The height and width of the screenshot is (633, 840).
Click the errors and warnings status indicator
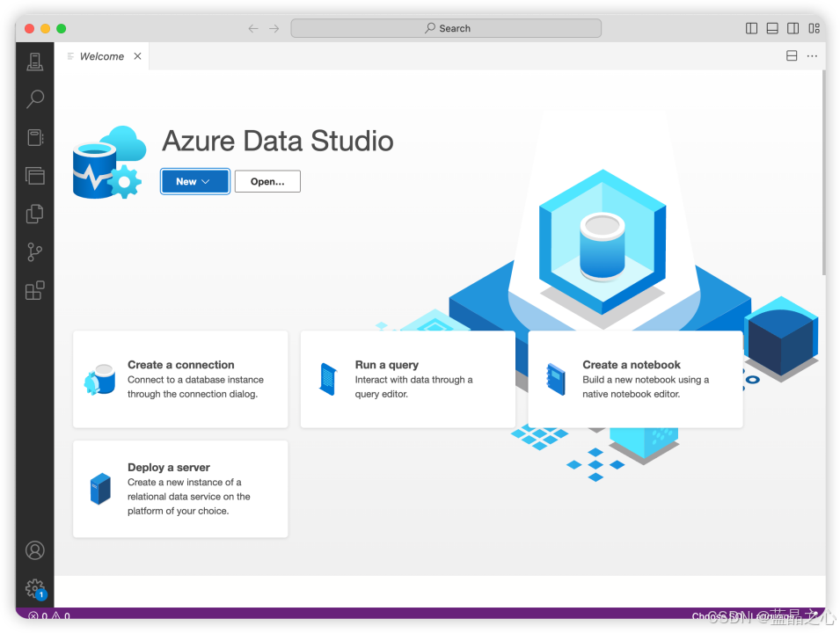point(49,616)
